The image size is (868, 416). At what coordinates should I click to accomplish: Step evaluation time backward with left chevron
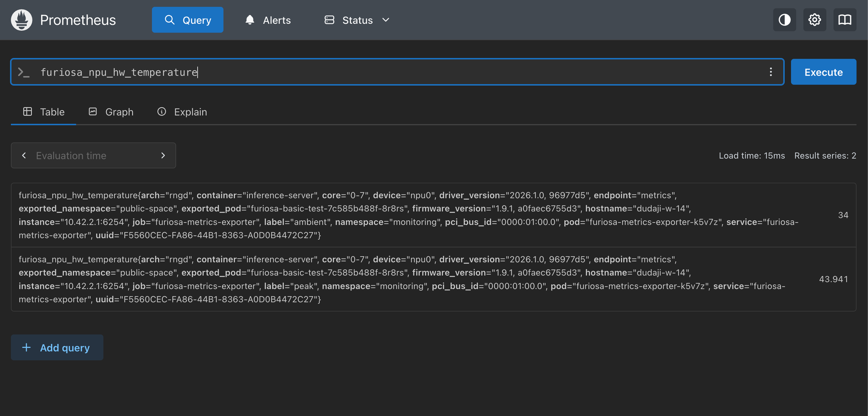24,155
